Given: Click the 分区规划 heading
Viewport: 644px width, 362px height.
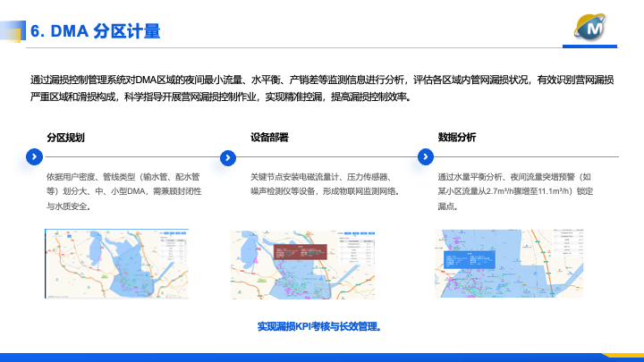Looking at the screenshot, I should 66,137.
